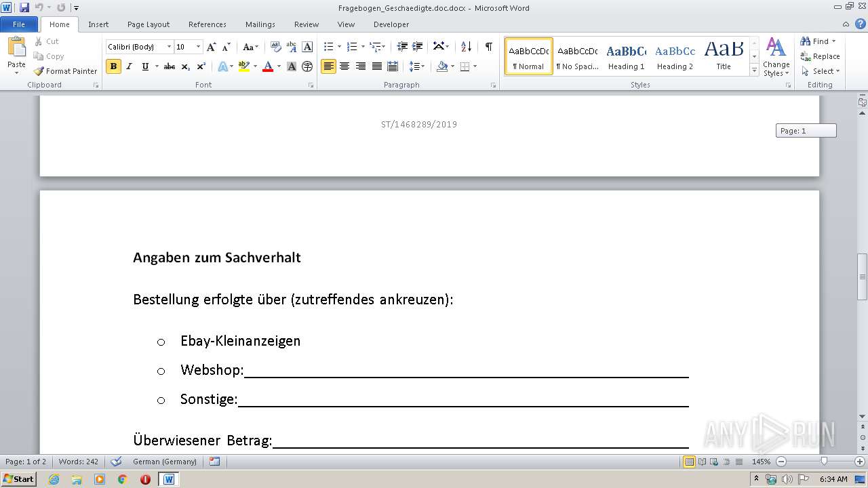Toggle Print Layout view
This screenshot has width=868, height=488.
(689, 462)
